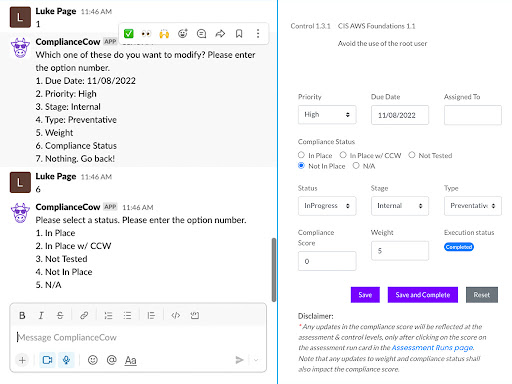Image resolution: width=512 pixels, height=384 pixels.
Task: Record a video clip
Action: [47, 360]
